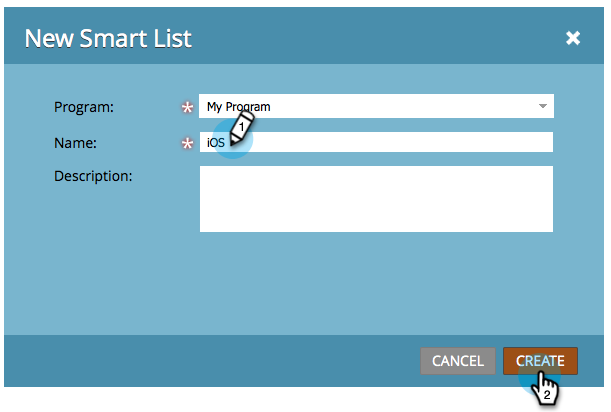Click the Name: field label
This screenshot has width=611, height=412.
pos(75,143)
